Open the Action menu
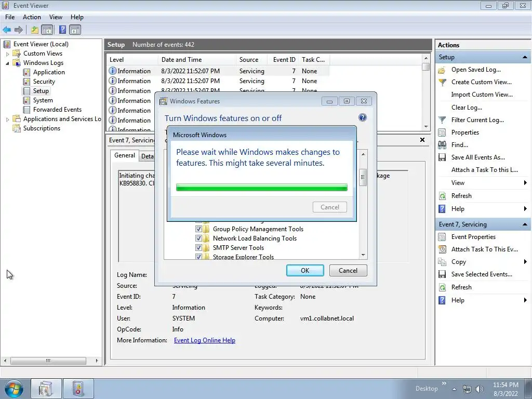 pos(32,17)
